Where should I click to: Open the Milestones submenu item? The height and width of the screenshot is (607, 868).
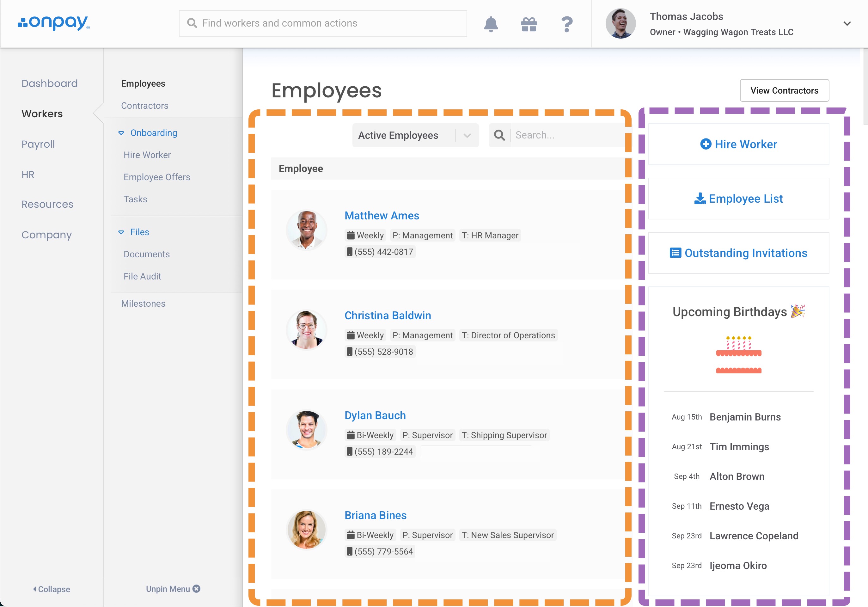(143, 303)
